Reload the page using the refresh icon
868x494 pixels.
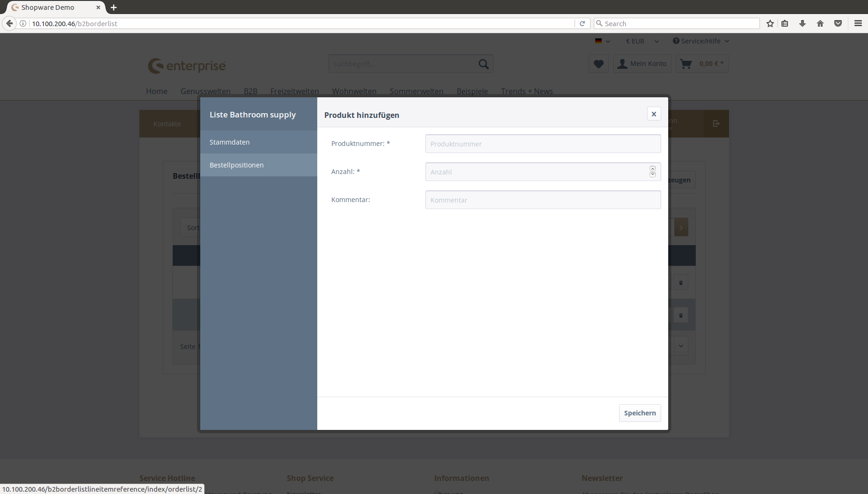[582, 23]
